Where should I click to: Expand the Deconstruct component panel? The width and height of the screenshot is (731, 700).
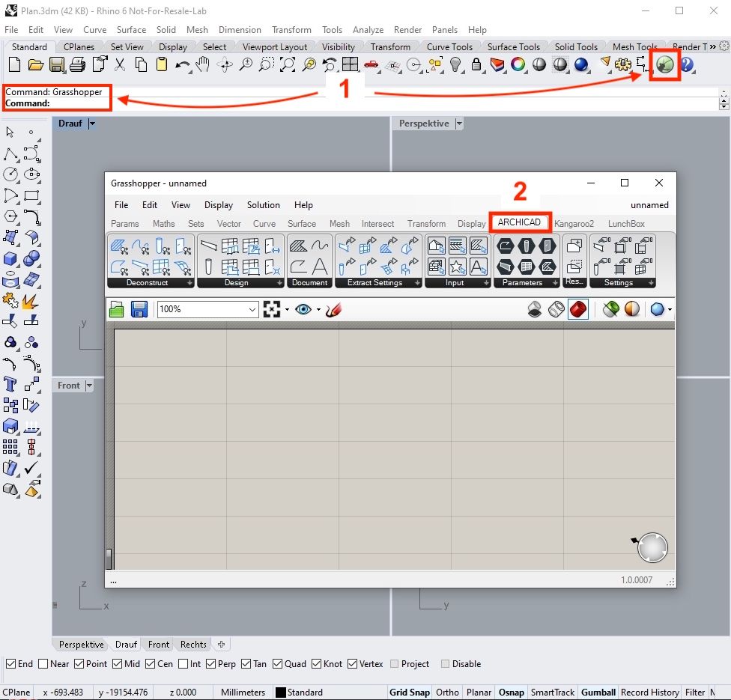point(189,283)
